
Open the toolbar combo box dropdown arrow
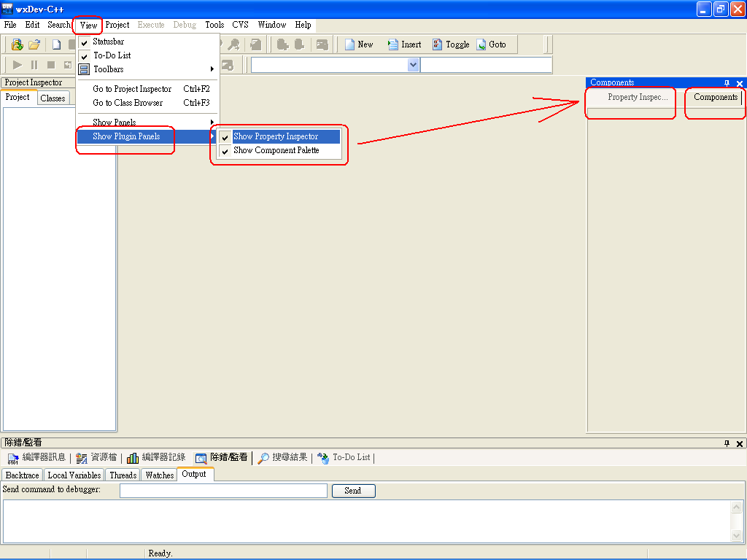(413, 65)
